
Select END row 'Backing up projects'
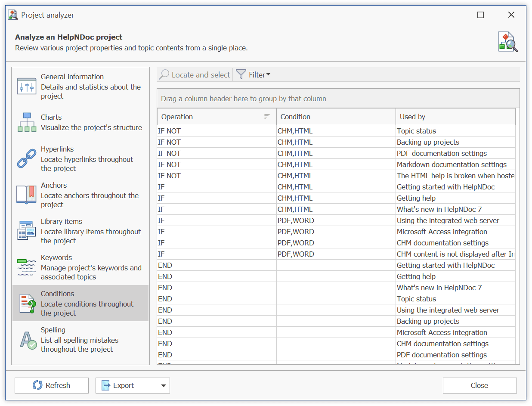coord(336,321)
